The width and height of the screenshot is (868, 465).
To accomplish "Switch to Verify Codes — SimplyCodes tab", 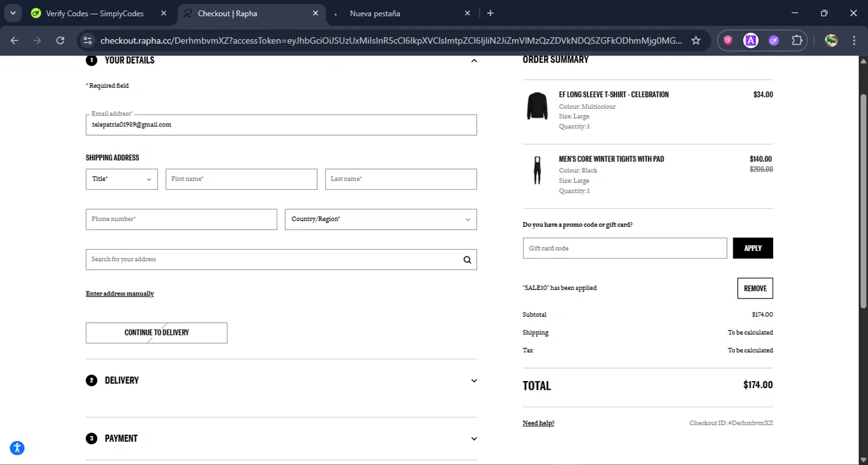I will pos(95,13).
